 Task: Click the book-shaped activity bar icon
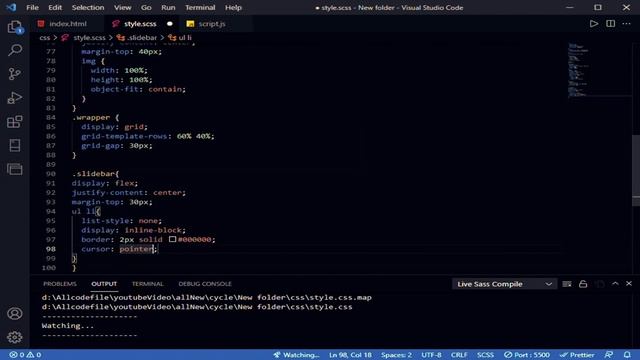click(x=15, y=145)
